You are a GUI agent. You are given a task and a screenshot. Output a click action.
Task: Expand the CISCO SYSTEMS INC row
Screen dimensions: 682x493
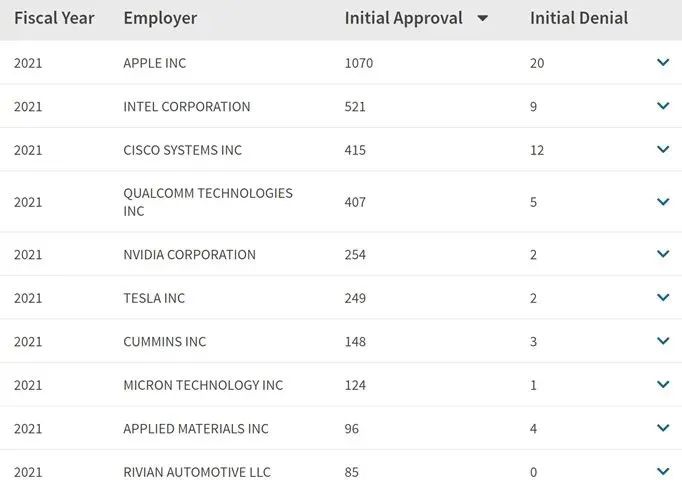click(662, 150)
